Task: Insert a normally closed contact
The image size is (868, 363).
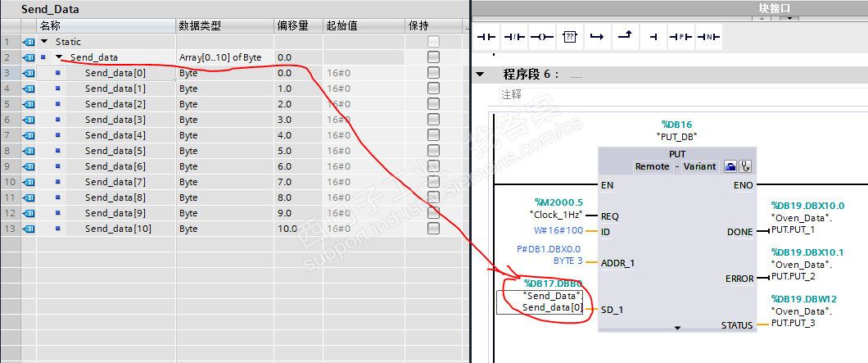Action: (514, 37)
